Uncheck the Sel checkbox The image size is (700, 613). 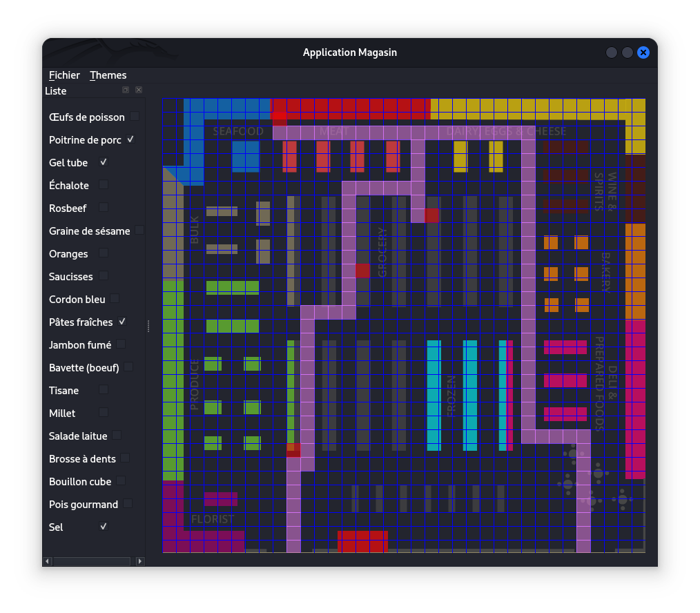click(104, 527)
